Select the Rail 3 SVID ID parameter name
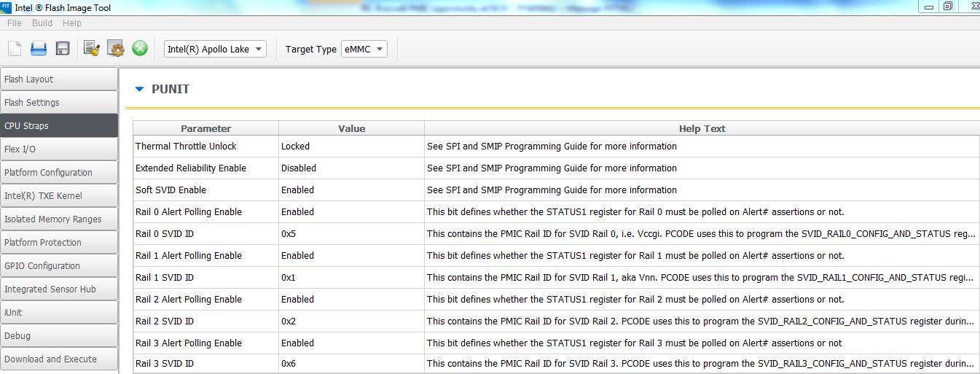The width and height of the screenshot is (980, 374). pos(165,364)
